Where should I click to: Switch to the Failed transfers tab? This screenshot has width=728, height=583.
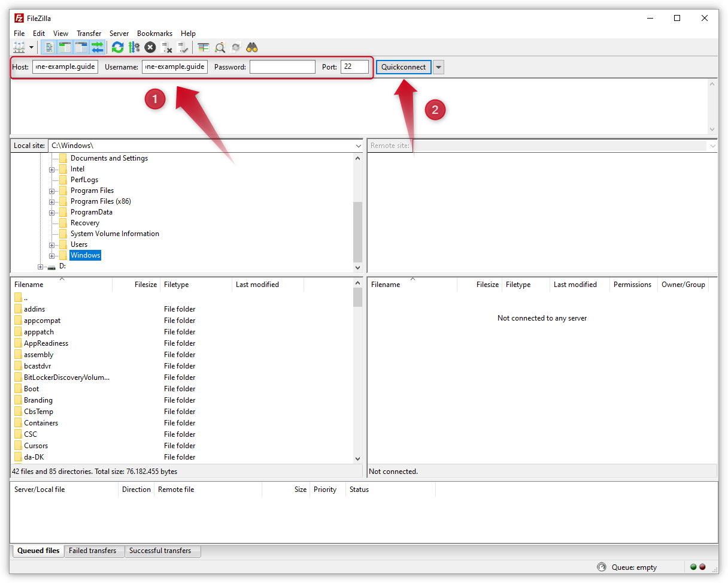click(93, 551)
